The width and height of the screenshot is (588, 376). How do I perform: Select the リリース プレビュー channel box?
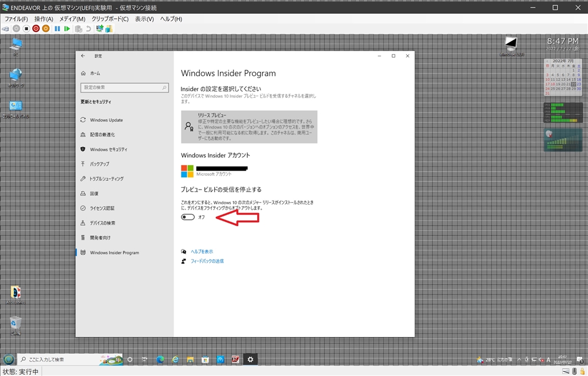pos(249,127)
